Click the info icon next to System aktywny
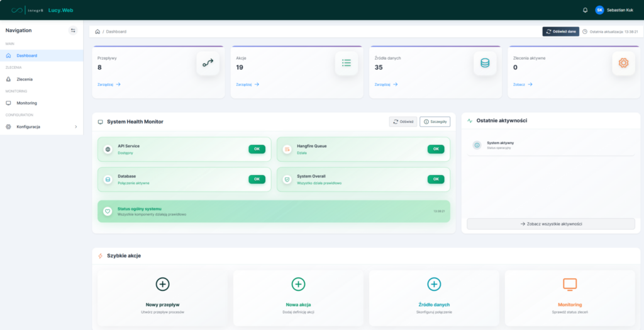The width and height of the screenshot is (644, 330). (x=477, y=145)
